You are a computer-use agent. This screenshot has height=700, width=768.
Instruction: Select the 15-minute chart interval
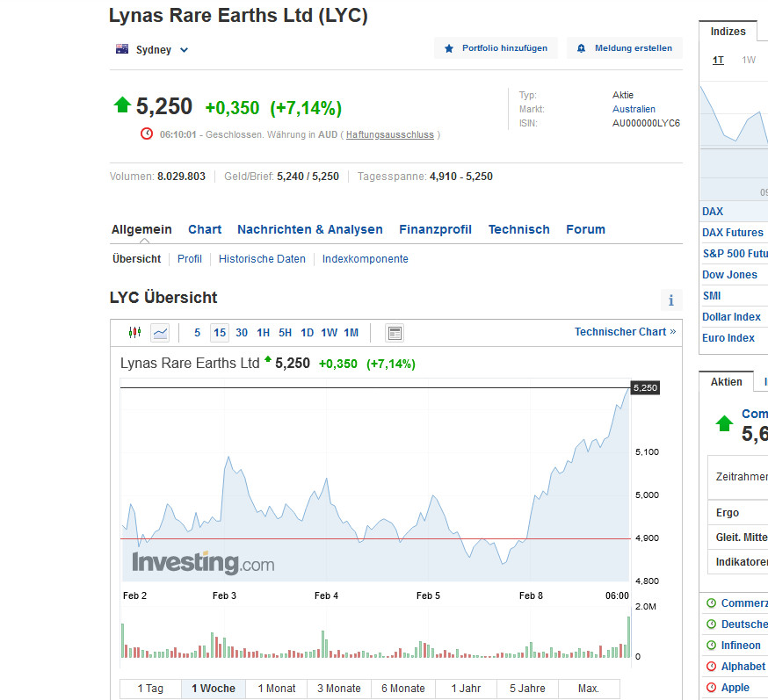click(x=219, y=333)
